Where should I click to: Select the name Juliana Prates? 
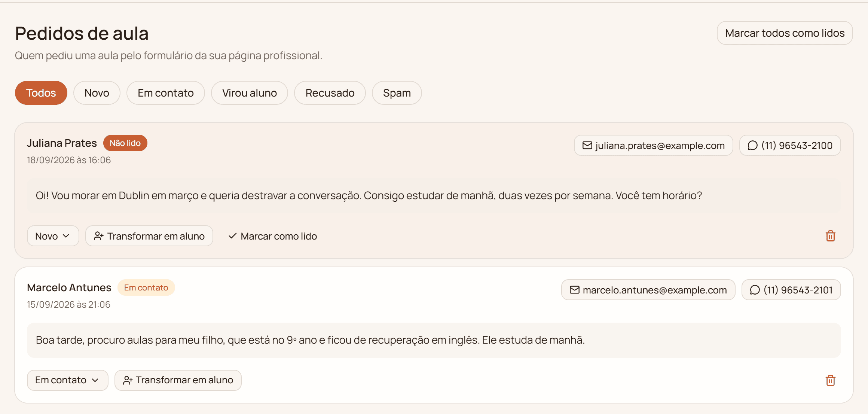(x=62, y=143)
